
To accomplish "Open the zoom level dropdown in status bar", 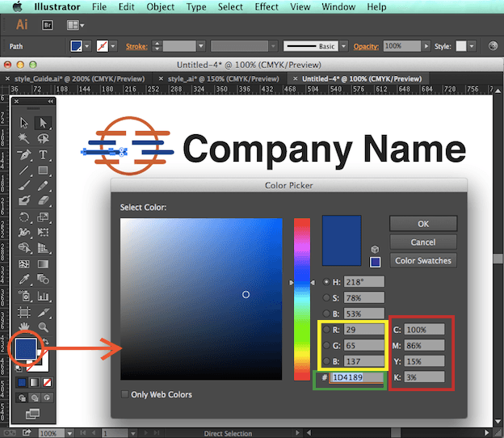I will pyautogui.click(x=69, y=433).
